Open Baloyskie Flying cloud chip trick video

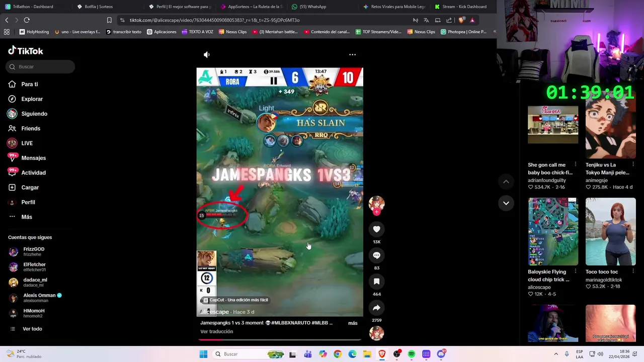[x=553, y=231]
